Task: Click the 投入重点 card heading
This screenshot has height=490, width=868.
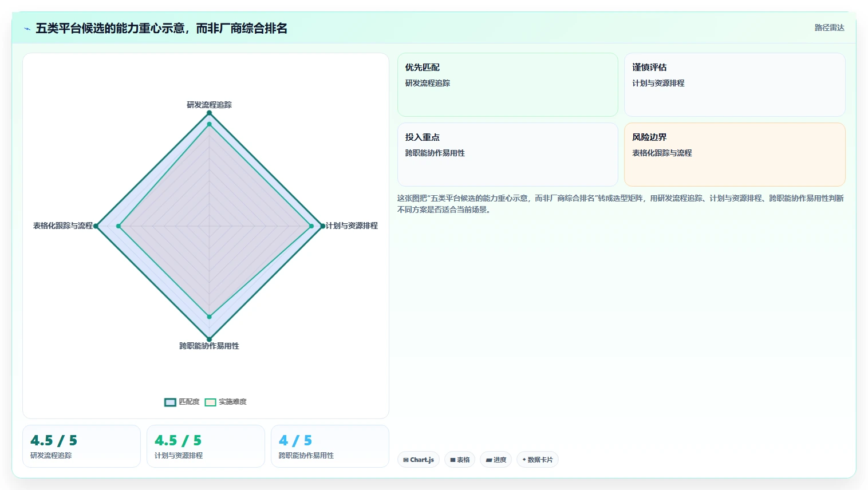Action: (423, 137)
